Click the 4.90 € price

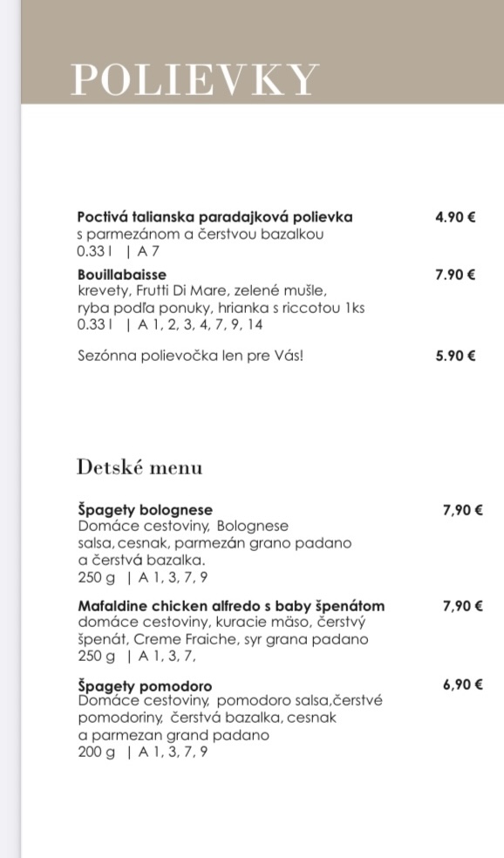click(455, 217)
